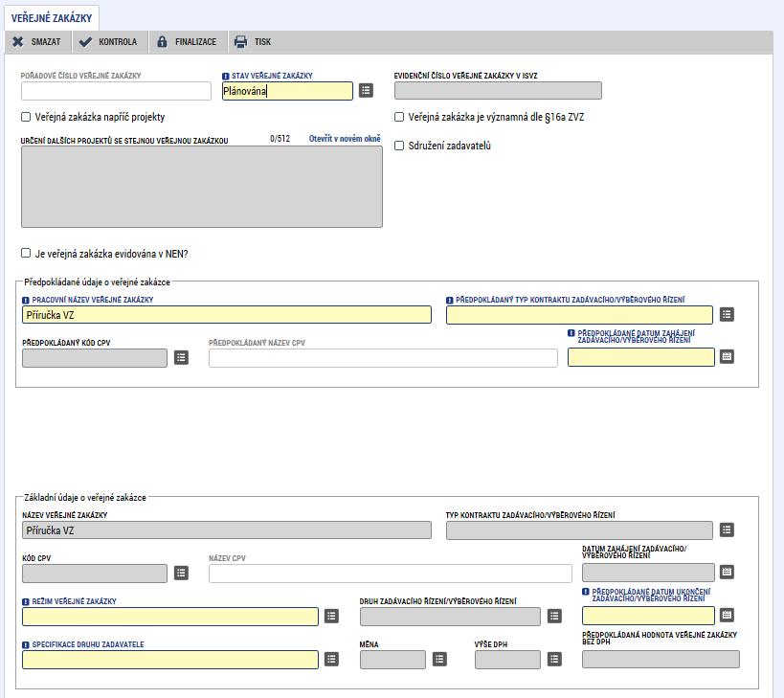Switch to the Veřejné zakázky tab
Viewport: 784px width, 698px height.
pos(52,18)
